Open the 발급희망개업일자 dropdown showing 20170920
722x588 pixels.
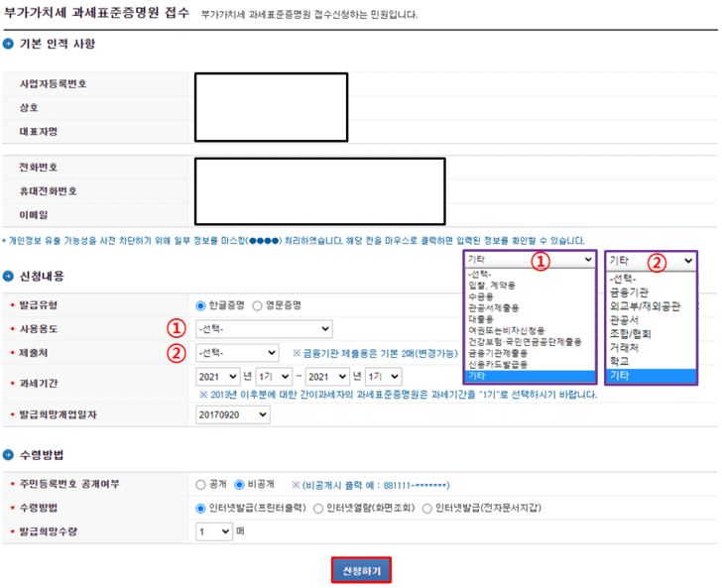(232, 414)
